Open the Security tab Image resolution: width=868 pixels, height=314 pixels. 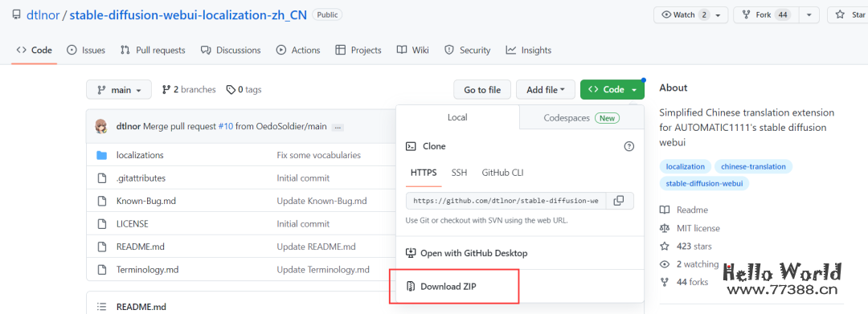[x=468, y=51]
